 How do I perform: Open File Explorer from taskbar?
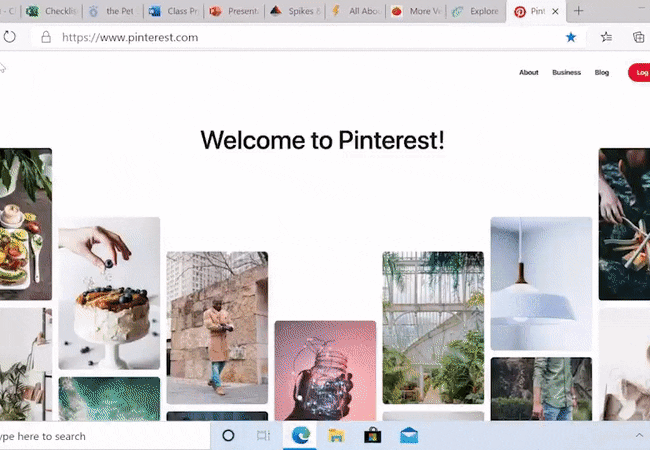pyautogui.click(x=336, y=435)
